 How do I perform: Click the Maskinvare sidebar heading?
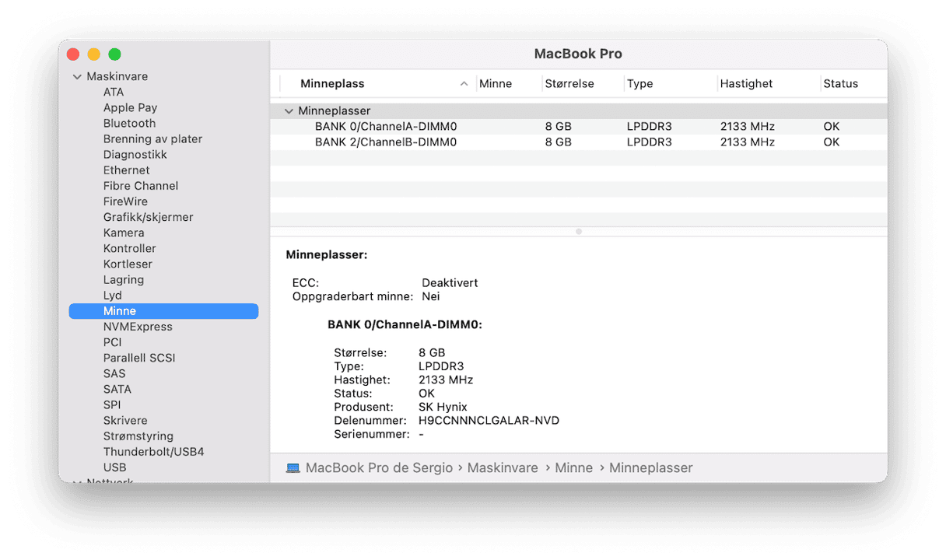tap(117, 76)
